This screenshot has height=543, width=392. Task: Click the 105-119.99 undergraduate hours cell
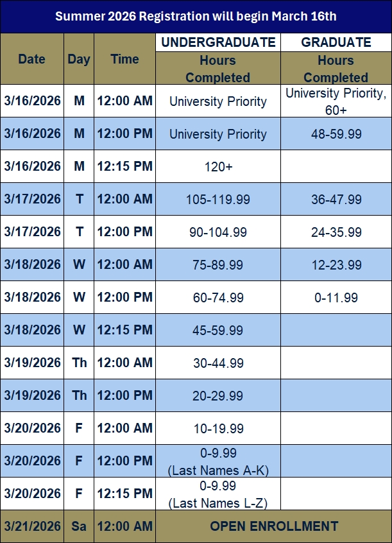coord(218,199)
